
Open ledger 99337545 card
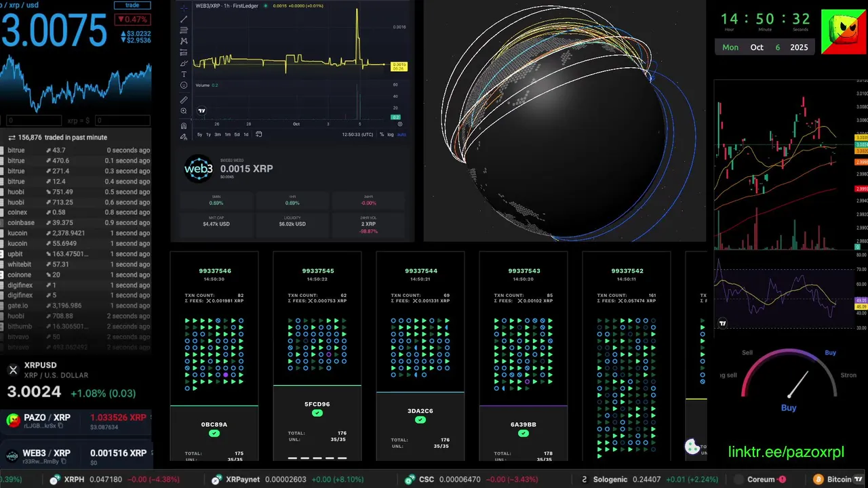pos(317,357)
